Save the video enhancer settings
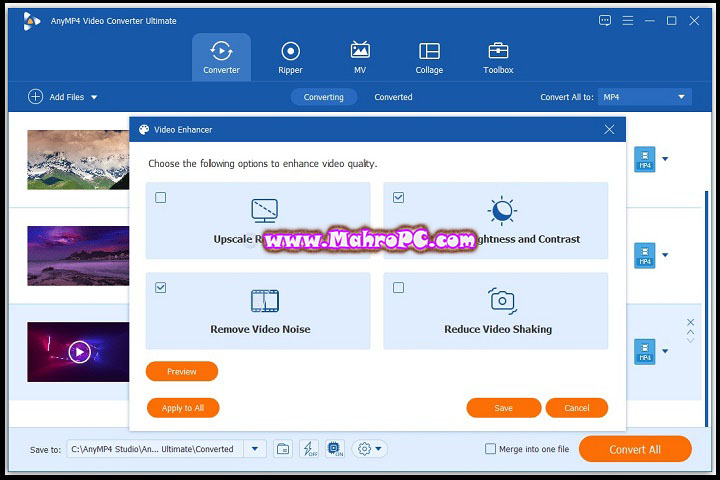720x480 pixels. (x=503, y=408)
